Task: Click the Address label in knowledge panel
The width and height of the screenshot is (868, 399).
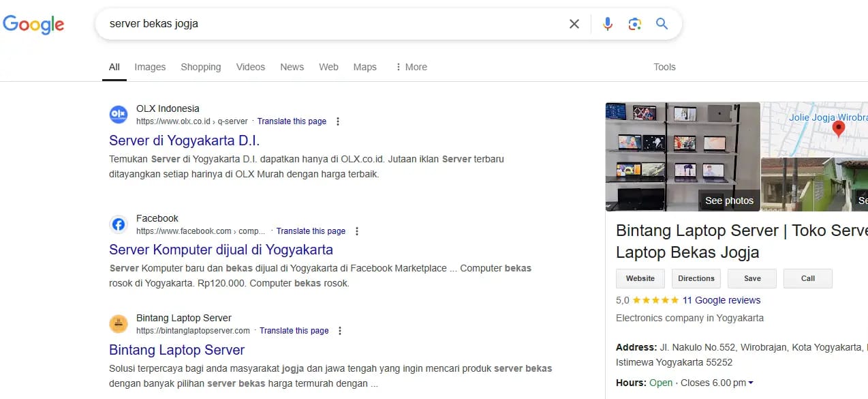Action: pos(636,347)
